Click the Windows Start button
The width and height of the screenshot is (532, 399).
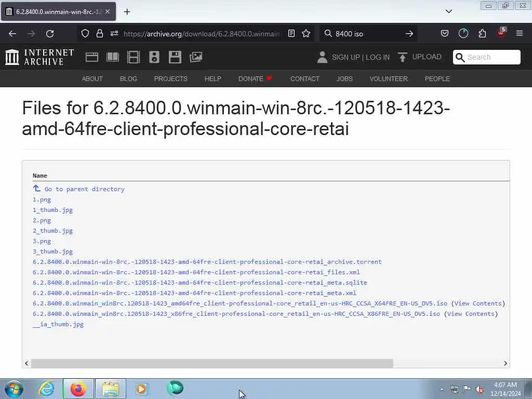pos(14,389)
